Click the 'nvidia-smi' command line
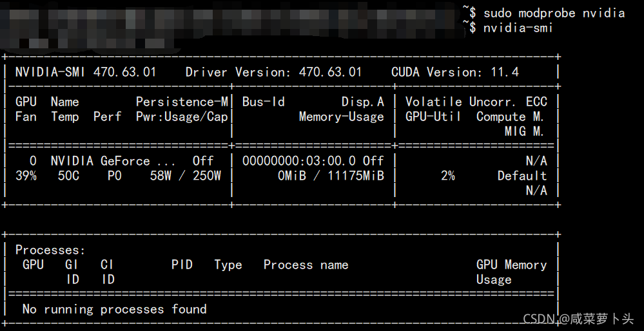The image size is (644, 331). (x=518, y=28)
